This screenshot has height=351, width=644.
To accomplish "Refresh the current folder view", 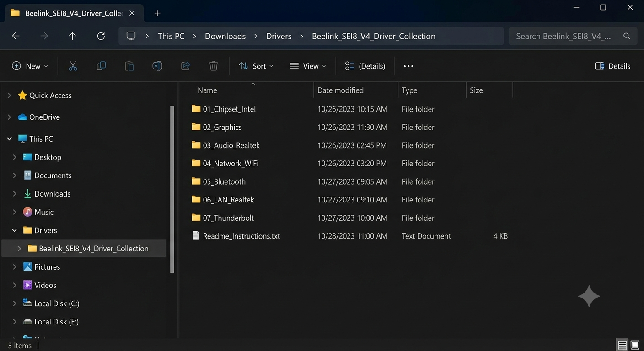I will [101, 36].
